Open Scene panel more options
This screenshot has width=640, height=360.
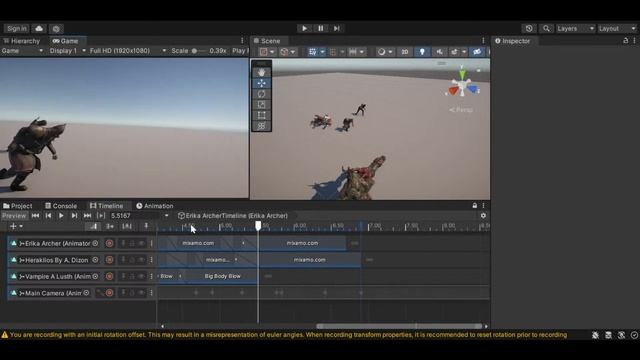pyautogui.click(x=483, y=41)
